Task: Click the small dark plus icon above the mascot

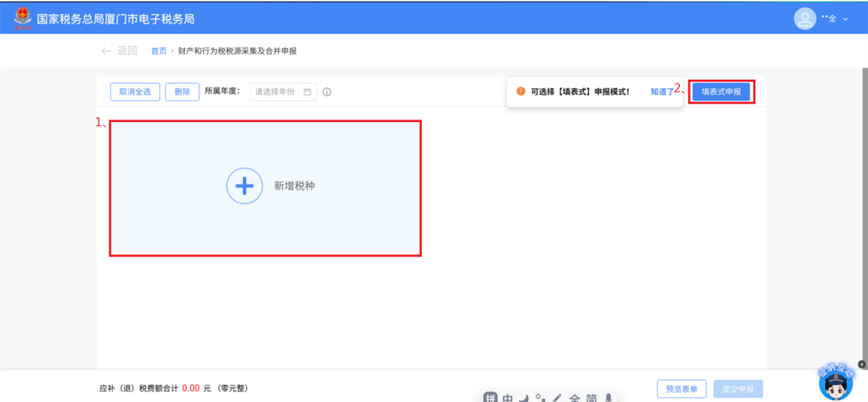Action: (862, 364)
